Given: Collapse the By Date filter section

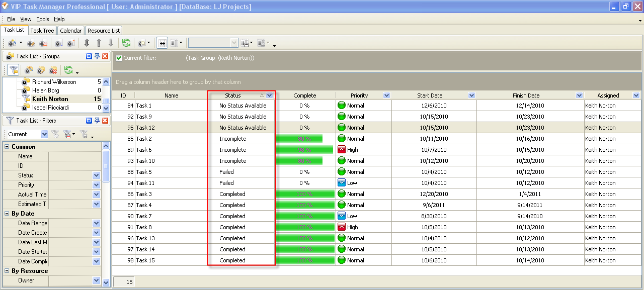Looking at the screenshot, I should (x=7, y=214).
